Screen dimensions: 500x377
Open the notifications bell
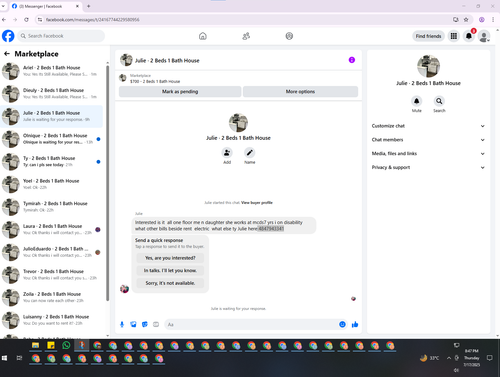(x=469, y=36)
